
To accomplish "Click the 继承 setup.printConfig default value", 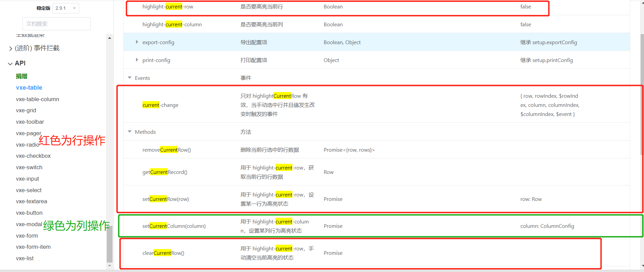I will [x=547, y=60].
